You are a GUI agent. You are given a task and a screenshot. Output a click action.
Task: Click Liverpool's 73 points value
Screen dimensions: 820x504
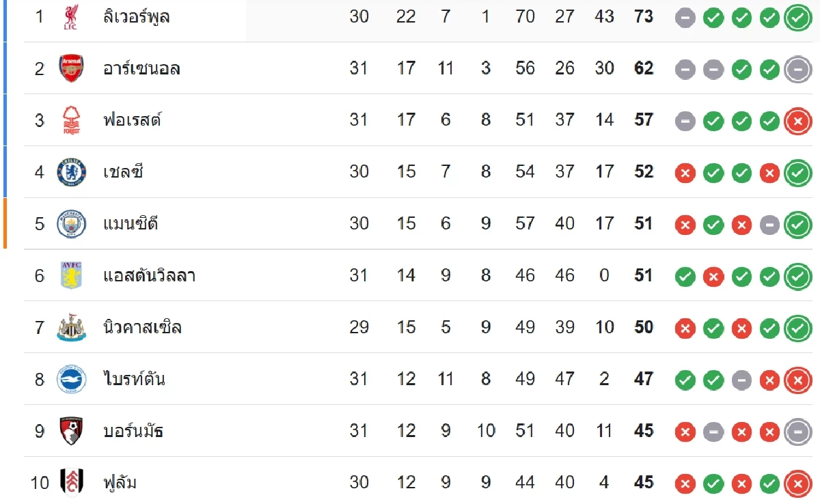pyautogui.click(x=644, y=16)
